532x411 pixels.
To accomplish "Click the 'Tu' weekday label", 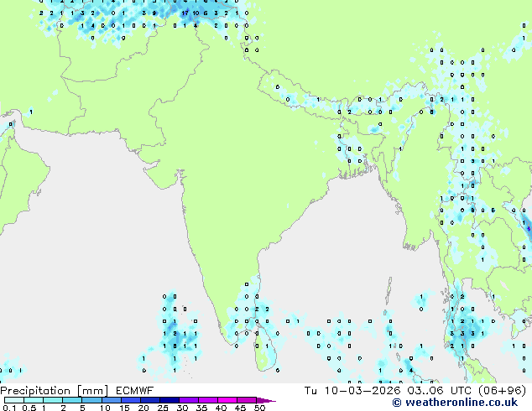I will pyautogui.click(x=310, y=391).
